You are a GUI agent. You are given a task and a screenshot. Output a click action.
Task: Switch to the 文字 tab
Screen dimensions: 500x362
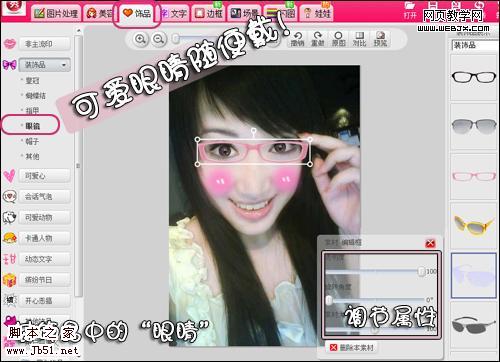[174, 13]
